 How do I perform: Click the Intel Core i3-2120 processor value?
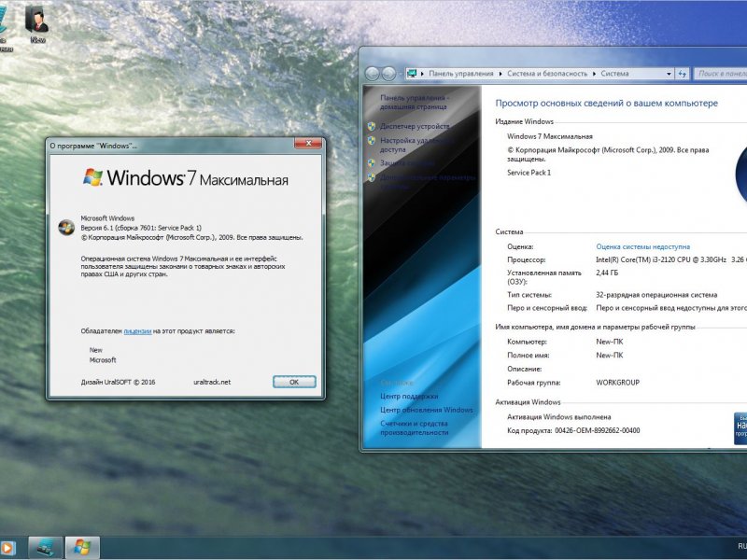(x=661, y=259)
